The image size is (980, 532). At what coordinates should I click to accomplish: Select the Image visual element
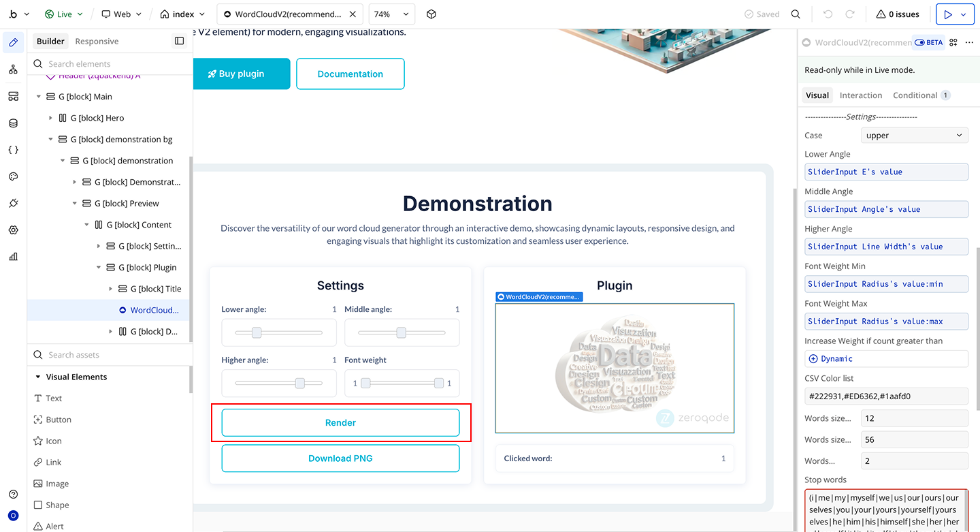point(51,484)
